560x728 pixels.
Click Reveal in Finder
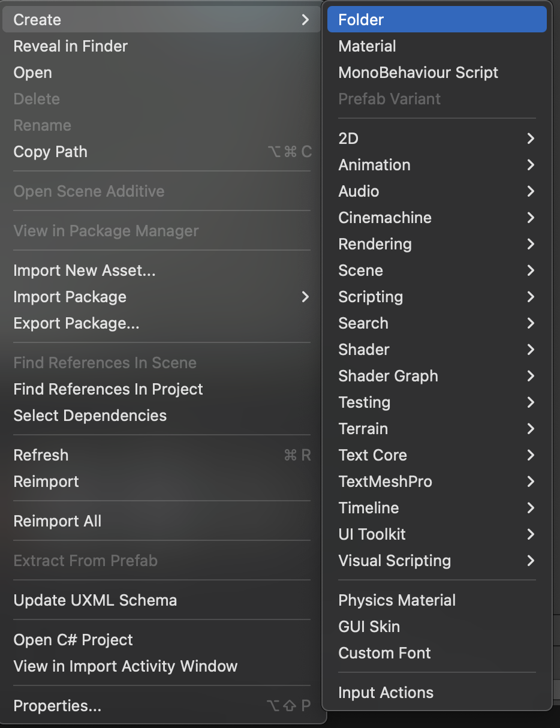tap(71, 46)
